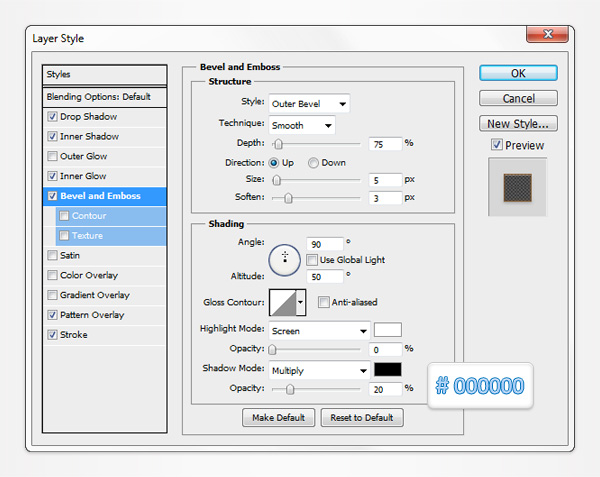Click the white highlight color swatch

click(387, 330)
